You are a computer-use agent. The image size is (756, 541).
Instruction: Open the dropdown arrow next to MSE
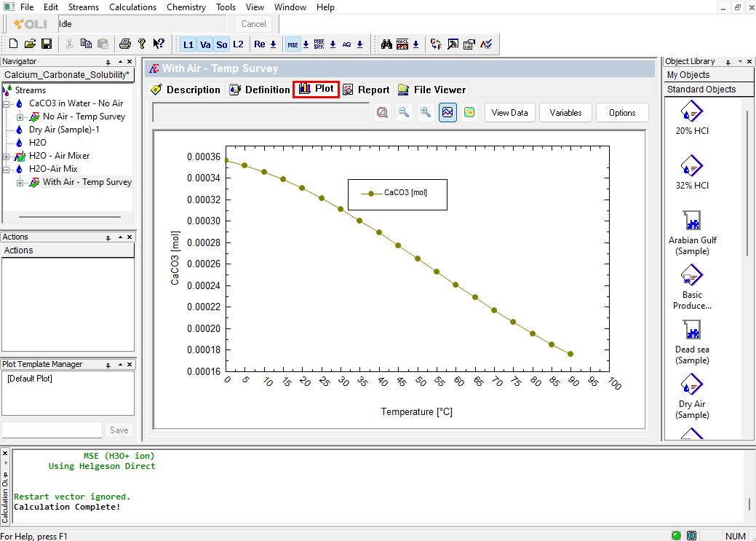306,44
